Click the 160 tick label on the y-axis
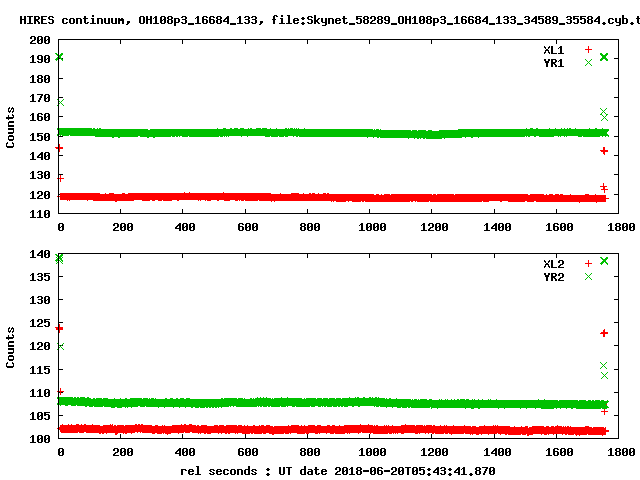 pos(40,117)
